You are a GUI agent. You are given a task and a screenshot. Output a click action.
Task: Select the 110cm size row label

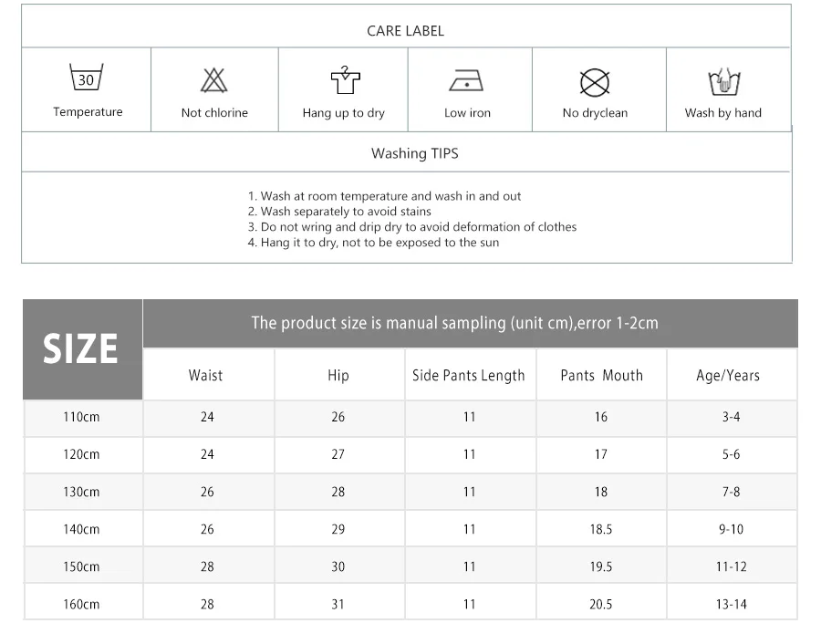(x=82, y=417)
